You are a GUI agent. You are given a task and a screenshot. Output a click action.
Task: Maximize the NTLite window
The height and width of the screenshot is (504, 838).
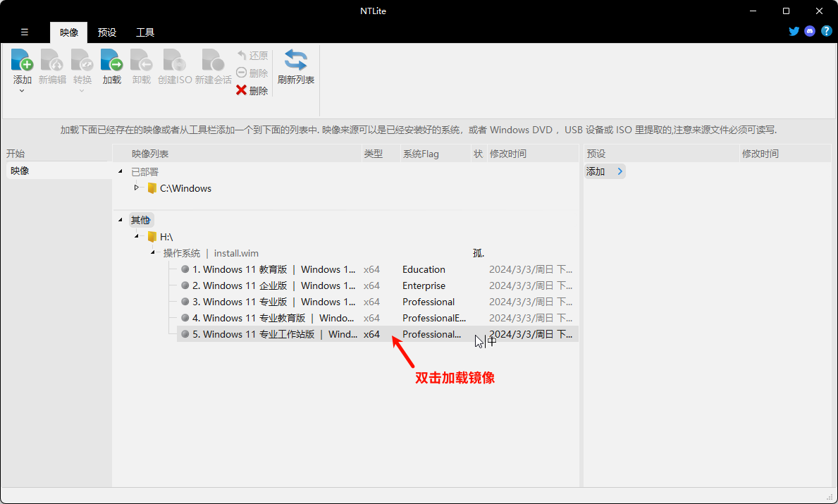pos(786,11)
